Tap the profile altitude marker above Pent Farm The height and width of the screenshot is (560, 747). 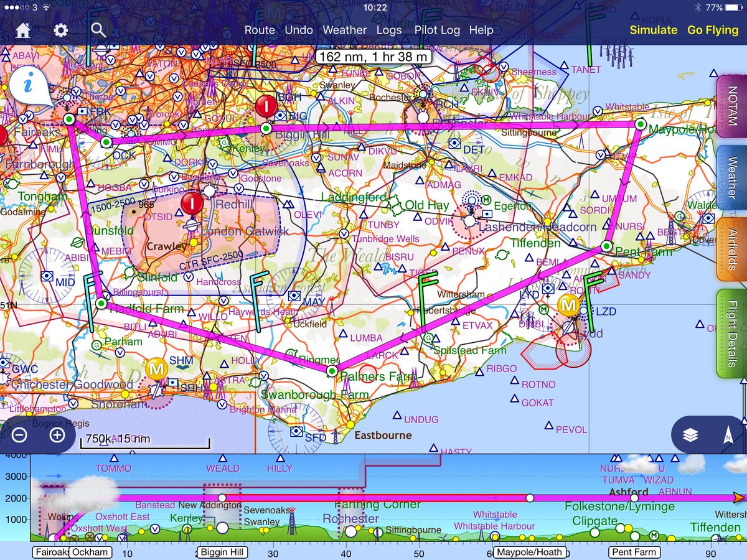tap(634, 498)
